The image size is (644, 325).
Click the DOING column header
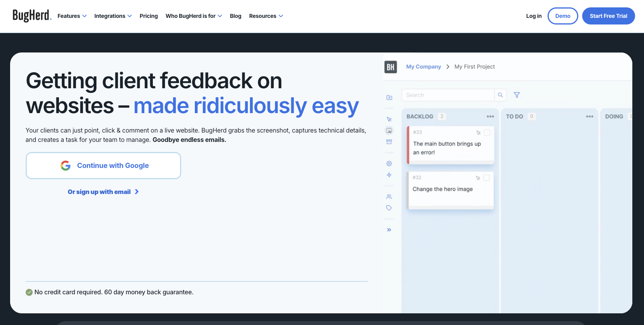(614, 116)
